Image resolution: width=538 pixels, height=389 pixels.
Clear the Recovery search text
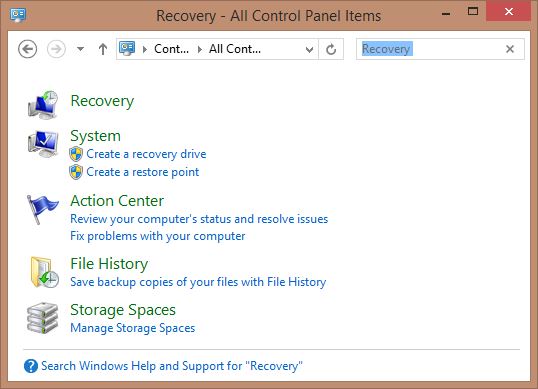click(x=510, y=49)
